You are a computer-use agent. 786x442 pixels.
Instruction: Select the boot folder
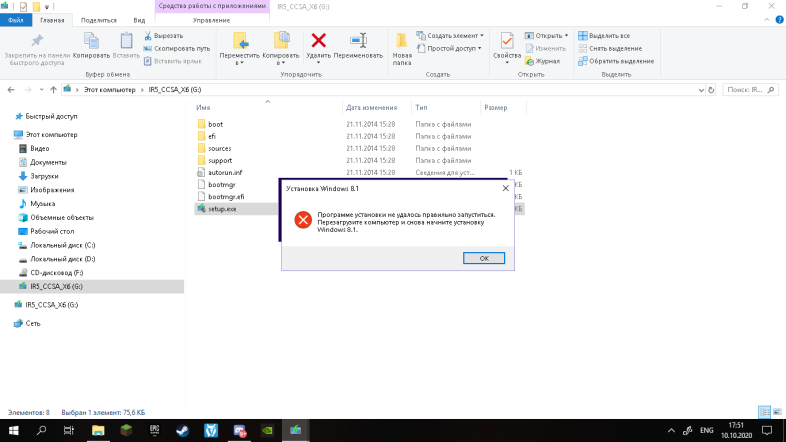pyautogui.click(x=216, y=124)
